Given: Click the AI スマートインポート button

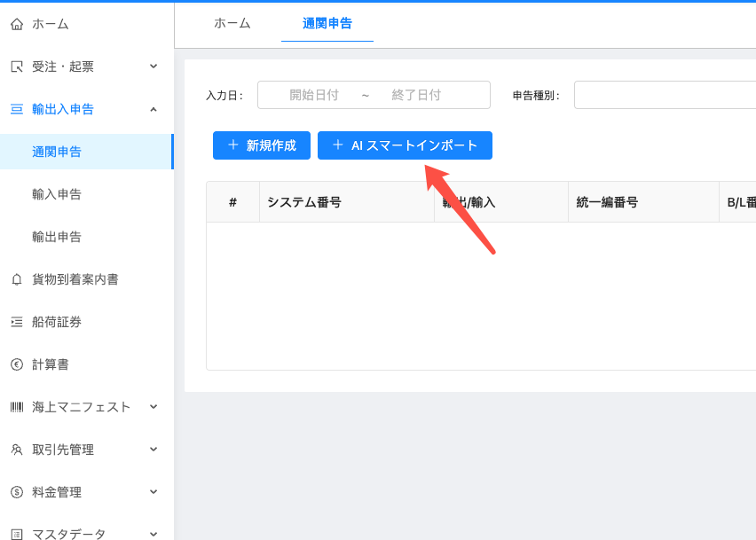Looking at the screenshot, I should click(405, 145).
